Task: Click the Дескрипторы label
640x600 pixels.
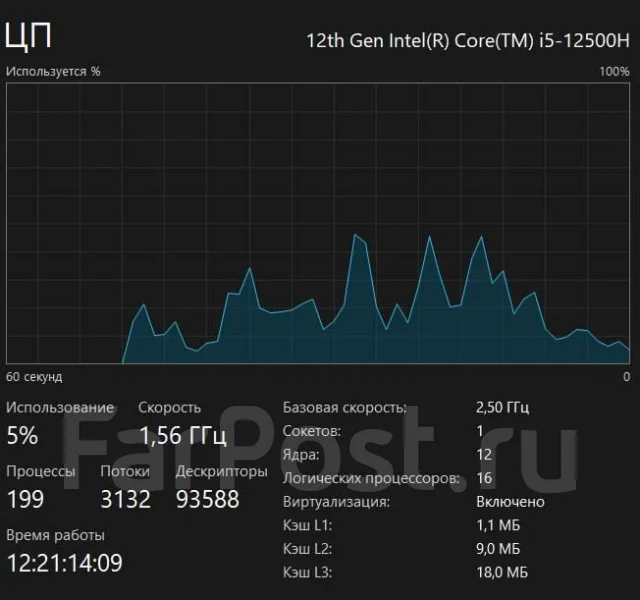Action: [222, 471]
